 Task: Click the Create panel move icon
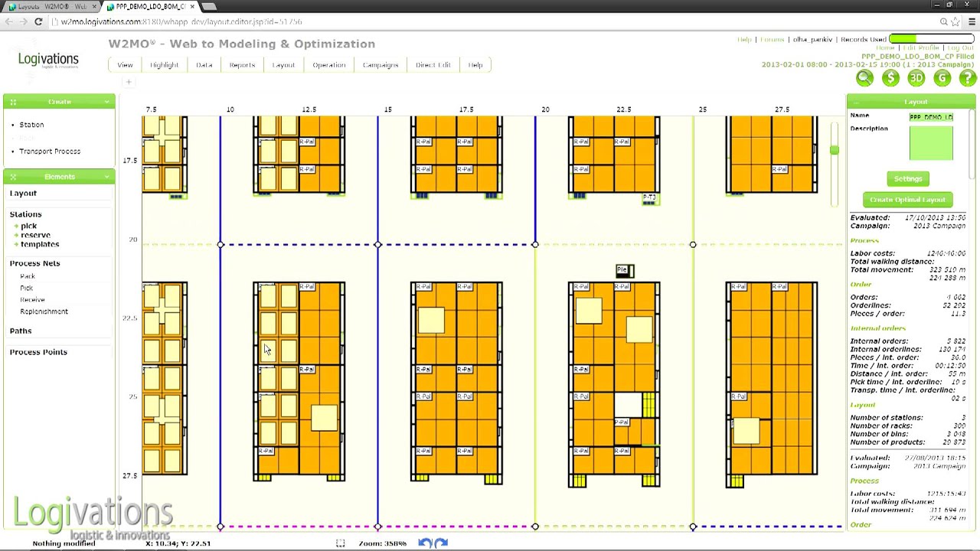(13, 102)
